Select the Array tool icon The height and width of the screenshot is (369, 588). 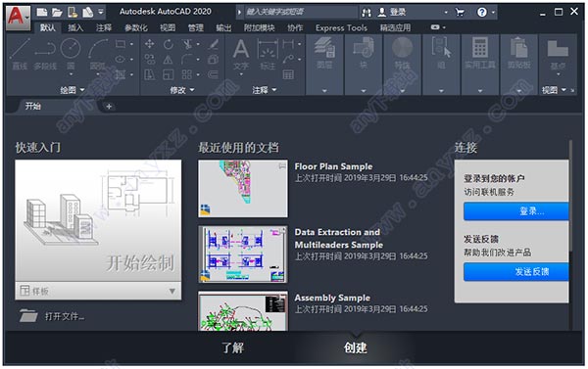(187, 74)
